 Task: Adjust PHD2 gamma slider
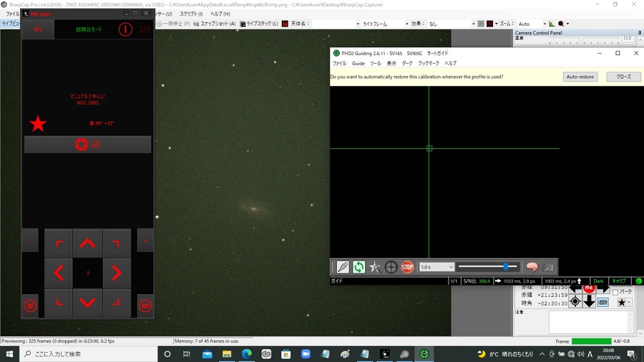[488, 267]
